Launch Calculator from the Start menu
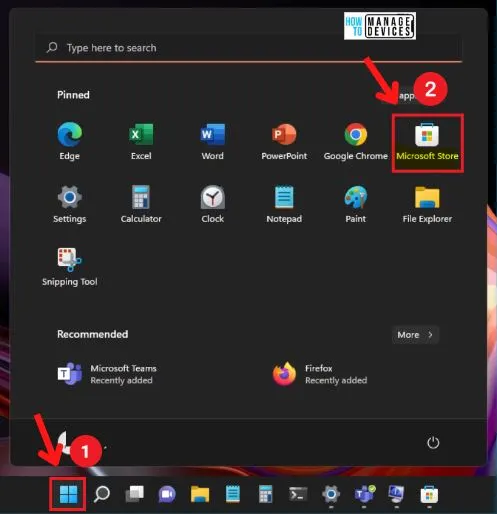The height and width of the screenshot is (514, 497). 141,204
